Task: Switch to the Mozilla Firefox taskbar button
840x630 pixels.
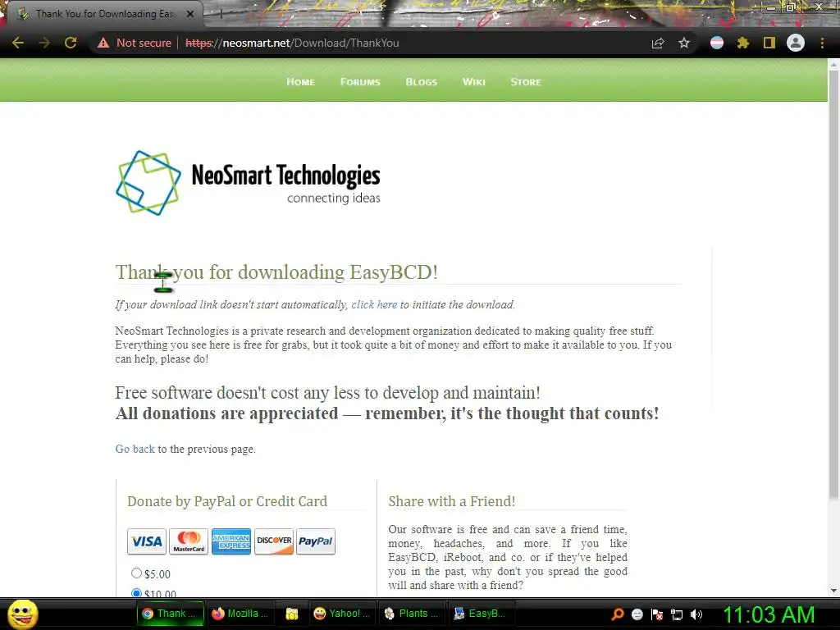Action: click(x=240, y=614)
